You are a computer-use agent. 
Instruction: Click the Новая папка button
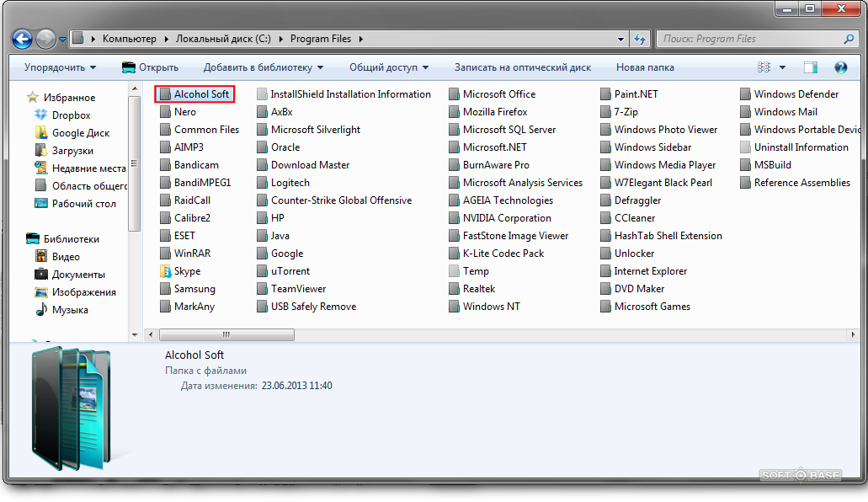(646, 67)
